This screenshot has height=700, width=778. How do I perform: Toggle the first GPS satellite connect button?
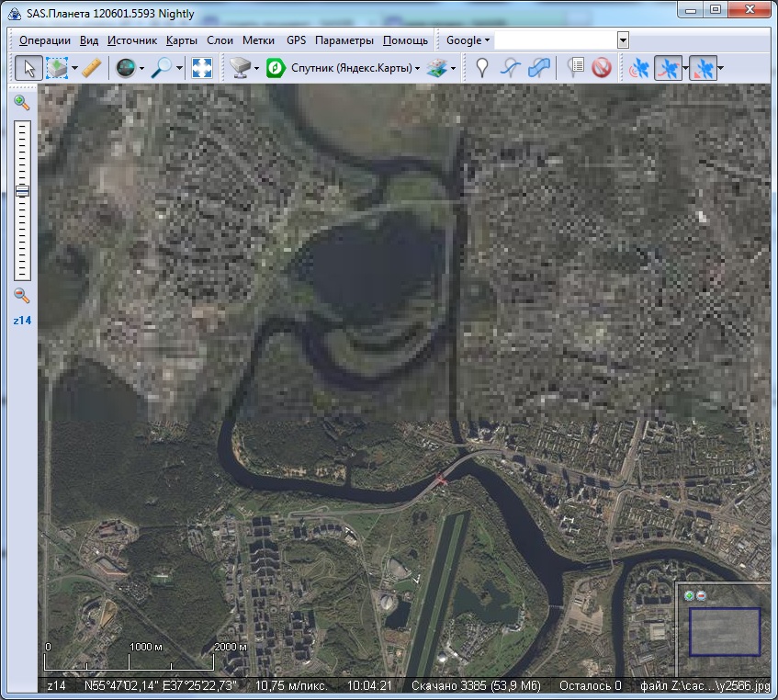(637, 68)
